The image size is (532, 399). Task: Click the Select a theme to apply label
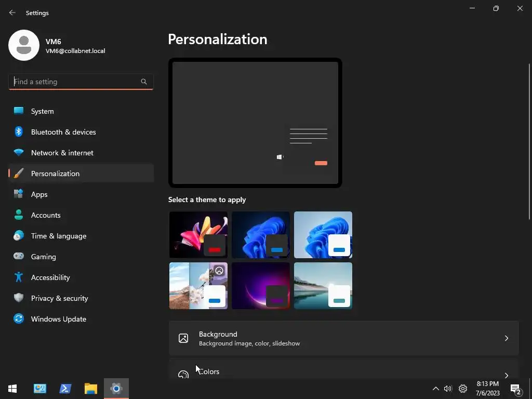click(207, 199)
